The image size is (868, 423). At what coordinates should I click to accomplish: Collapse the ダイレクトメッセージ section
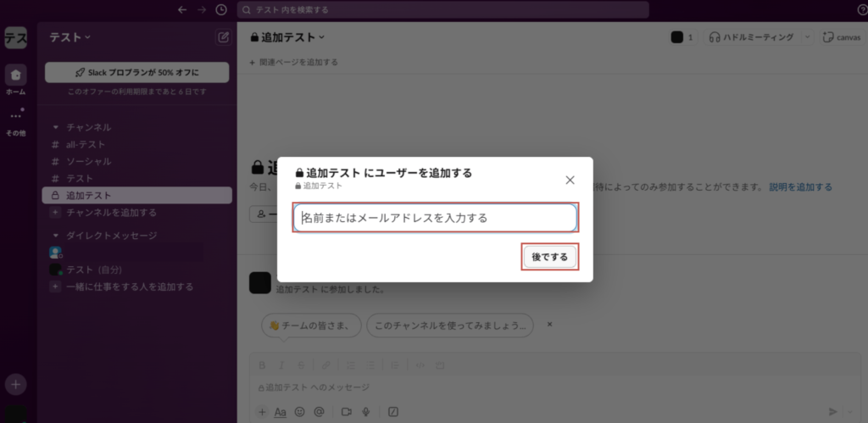[x=56, y=235]
